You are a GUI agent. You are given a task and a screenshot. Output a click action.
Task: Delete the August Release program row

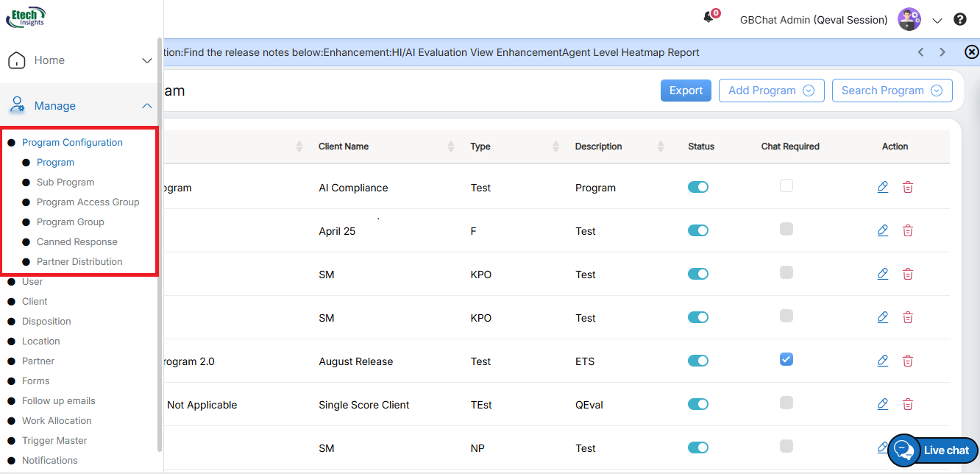click(x=908, y=361)
